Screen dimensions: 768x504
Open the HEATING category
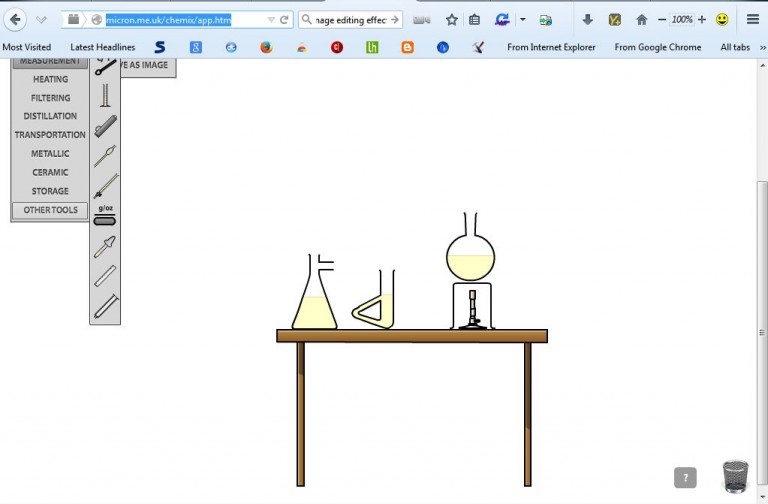[x=50, y=79]
